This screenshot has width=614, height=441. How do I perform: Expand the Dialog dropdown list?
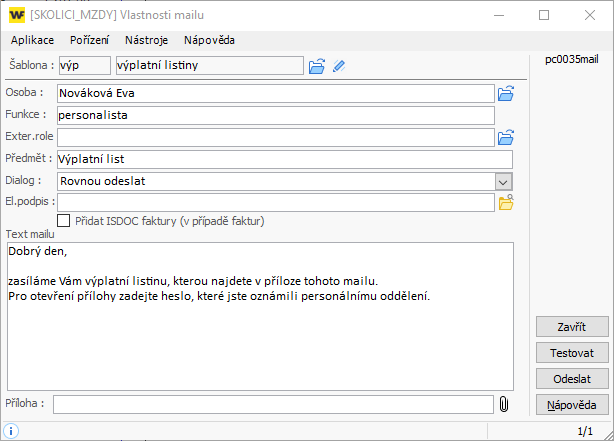[504, 181]
